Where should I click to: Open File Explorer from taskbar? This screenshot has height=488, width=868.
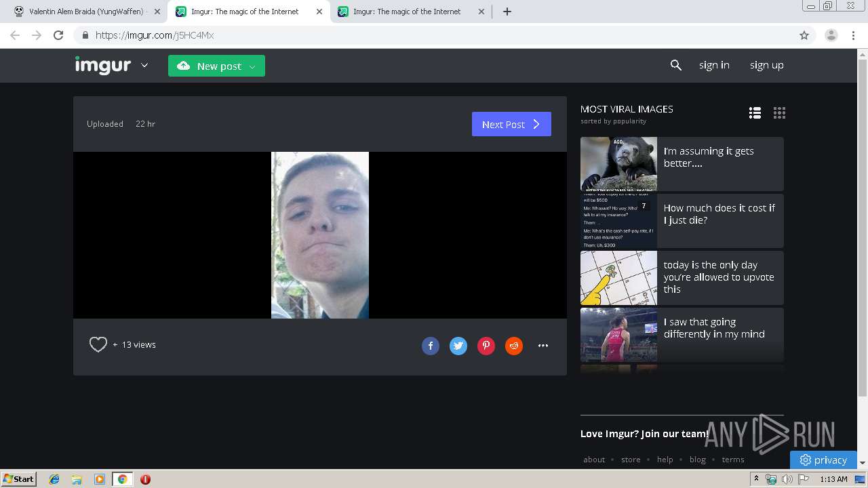pos(77,479)
